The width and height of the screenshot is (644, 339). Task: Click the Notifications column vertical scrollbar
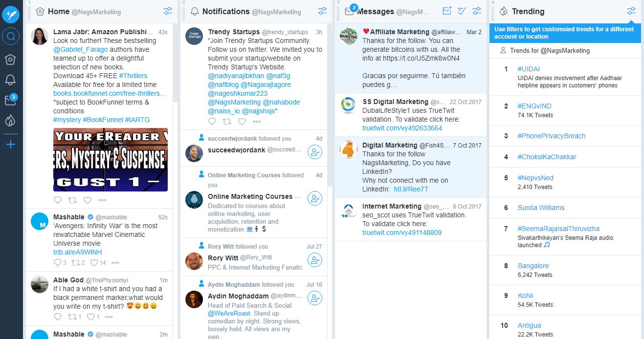330,105
